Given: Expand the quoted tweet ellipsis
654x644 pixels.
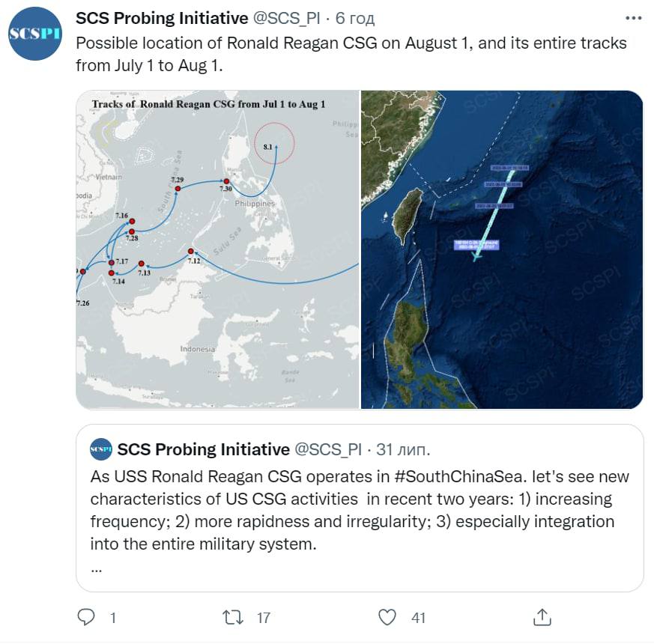Looking at the screenshot, I should coord(96,567).
